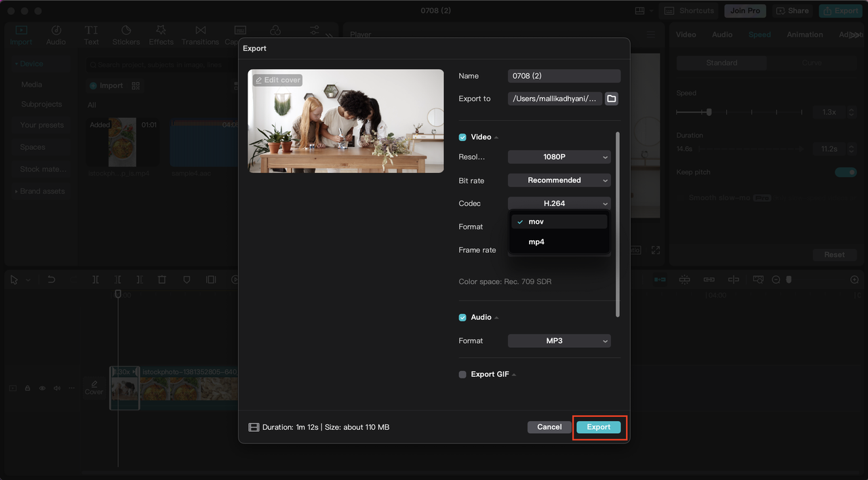Click the timeline Delete trash icon
Image resolution: width=868 pixels, height=480 pixels.
pos(162,279)
